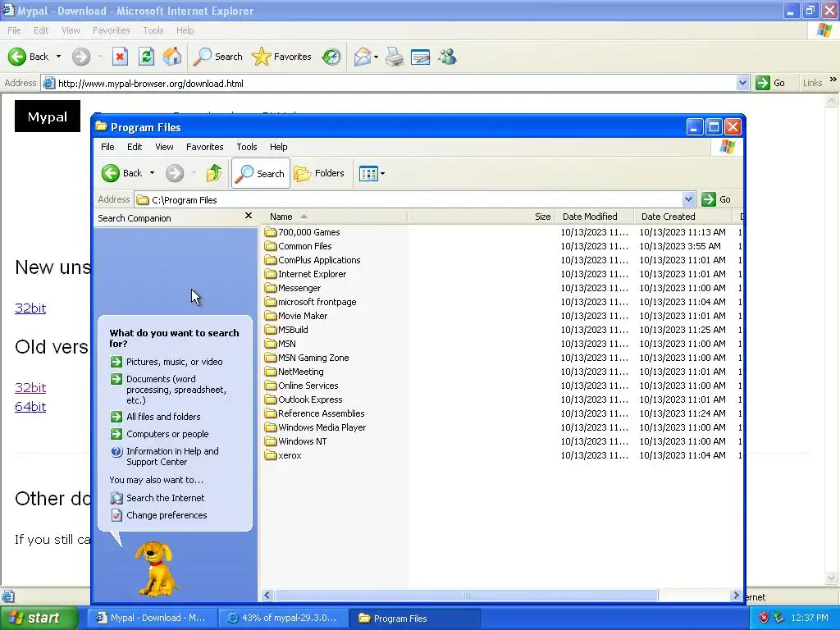
Task: Click the Home icon in Internet Explorer
Action: tap(172, 57)
